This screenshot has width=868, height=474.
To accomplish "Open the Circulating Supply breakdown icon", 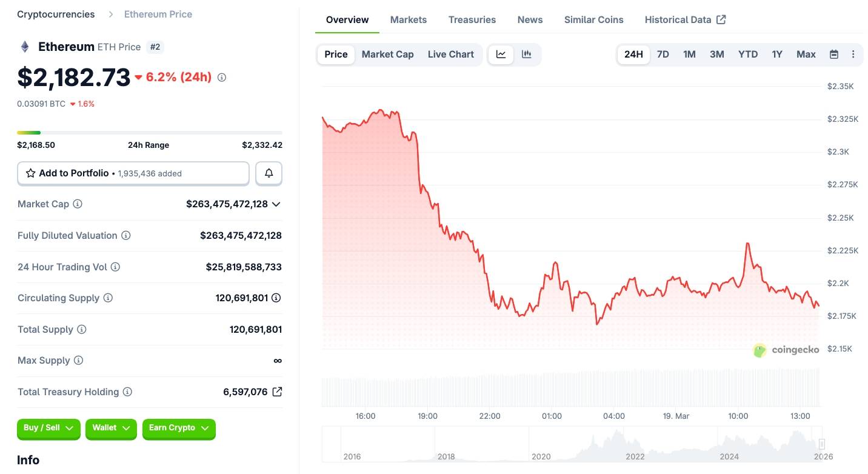I will point(277,298).
